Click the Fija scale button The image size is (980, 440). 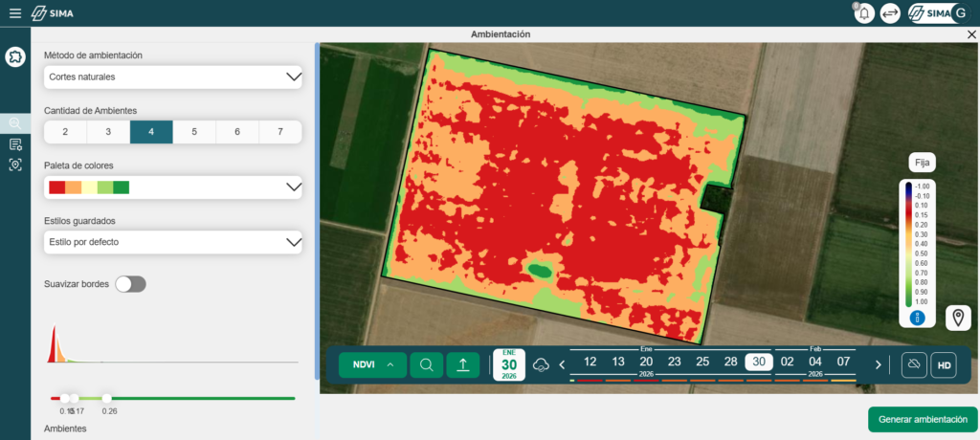[x=923, y=163]
